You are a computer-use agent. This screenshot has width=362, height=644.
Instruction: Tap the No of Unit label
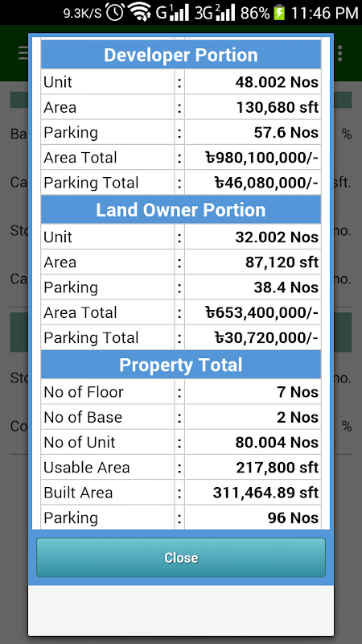pos(80,442)
